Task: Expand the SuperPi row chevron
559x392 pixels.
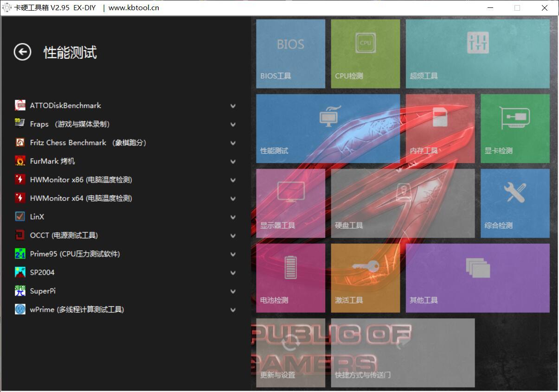Action: [x=233, y=291]
